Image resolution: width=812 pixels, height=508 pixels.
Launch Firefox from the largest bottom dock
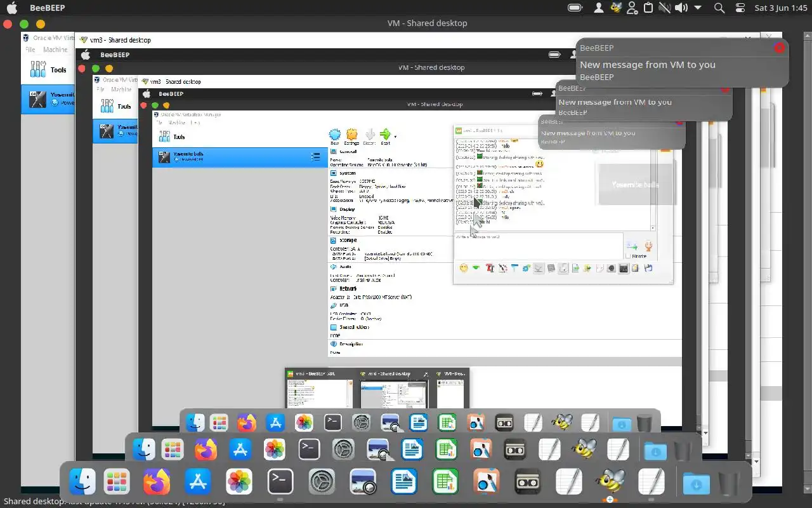157,482
